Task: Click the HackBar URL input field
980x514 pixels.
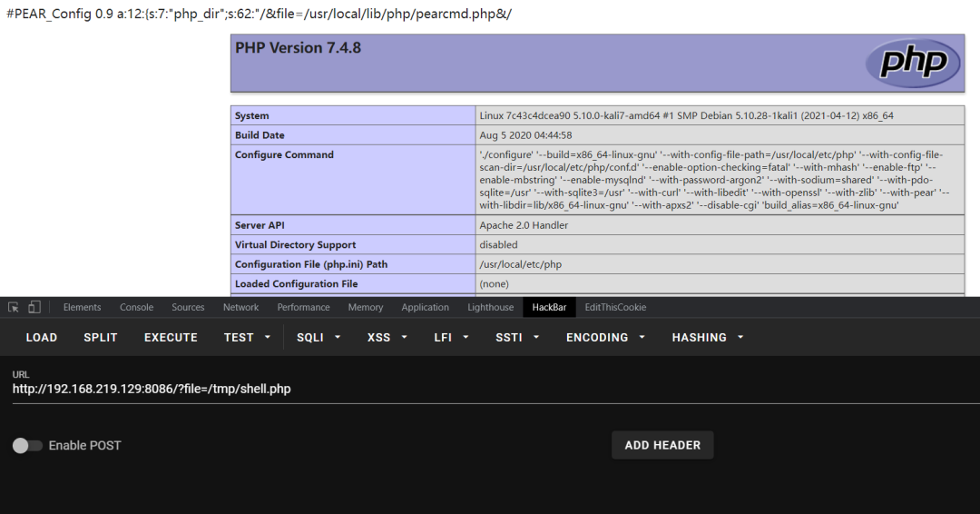Action: 495,389
